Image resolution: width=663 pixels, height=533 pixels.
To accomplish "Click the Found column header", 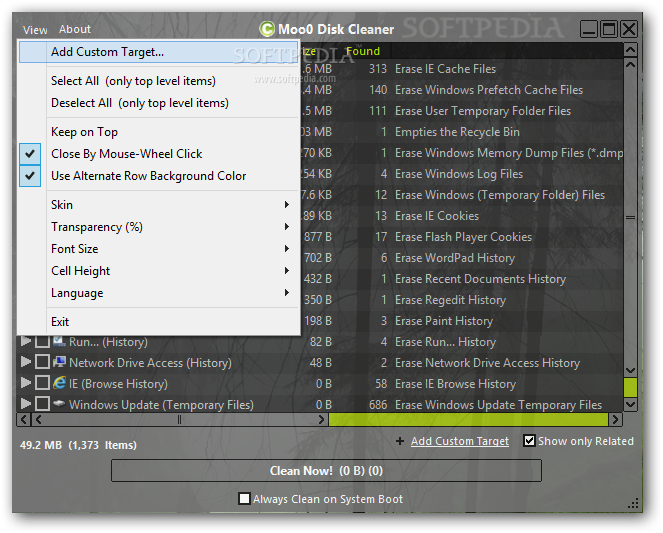I will pos(363,51).
